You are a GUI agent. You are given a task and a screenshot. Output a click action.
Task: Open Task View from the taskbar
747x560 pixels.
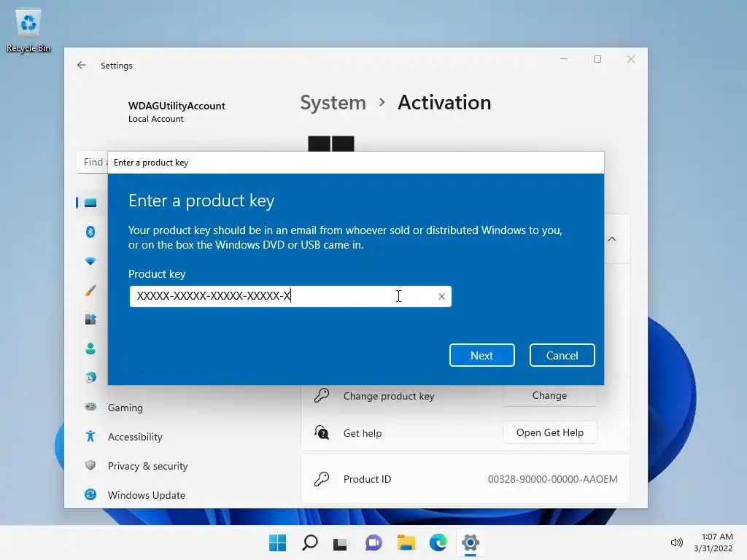coord(340,542)
